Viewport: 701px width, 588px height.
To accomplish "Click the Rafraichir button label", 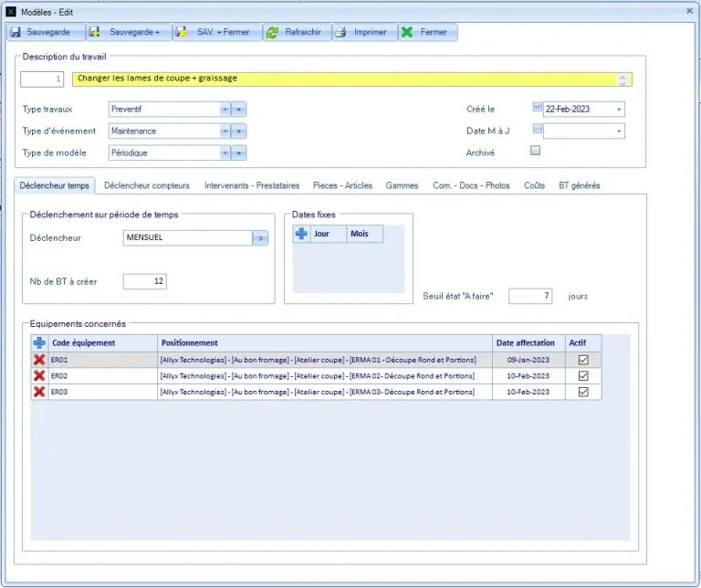I will (x=303, y=32).
